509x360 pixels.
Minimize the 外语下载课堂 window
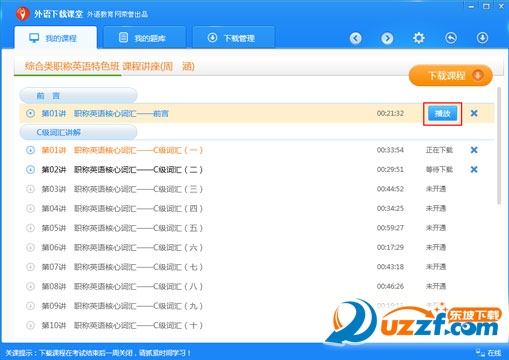coord(471,6)
